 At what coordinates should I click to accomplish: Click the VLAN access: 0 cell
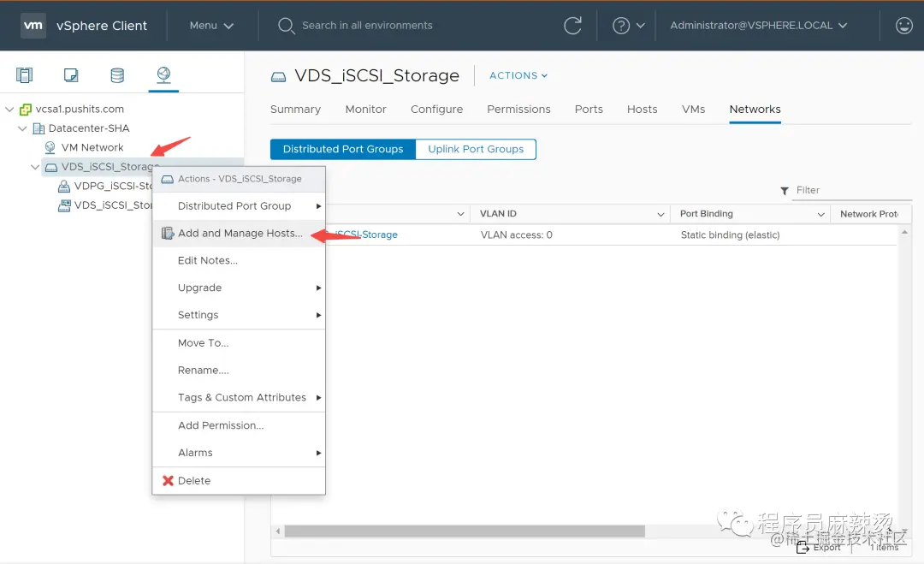516,235
